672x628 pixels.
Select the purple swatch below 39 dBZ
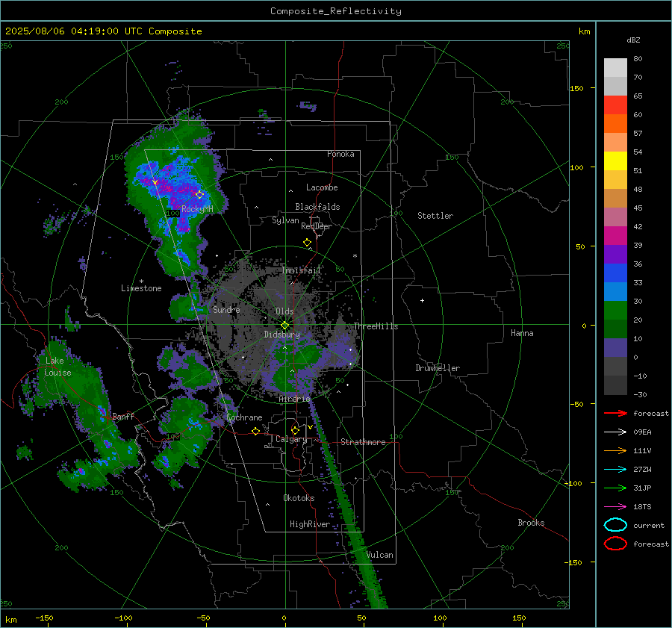pyautogui.click(x=615, y=254)
